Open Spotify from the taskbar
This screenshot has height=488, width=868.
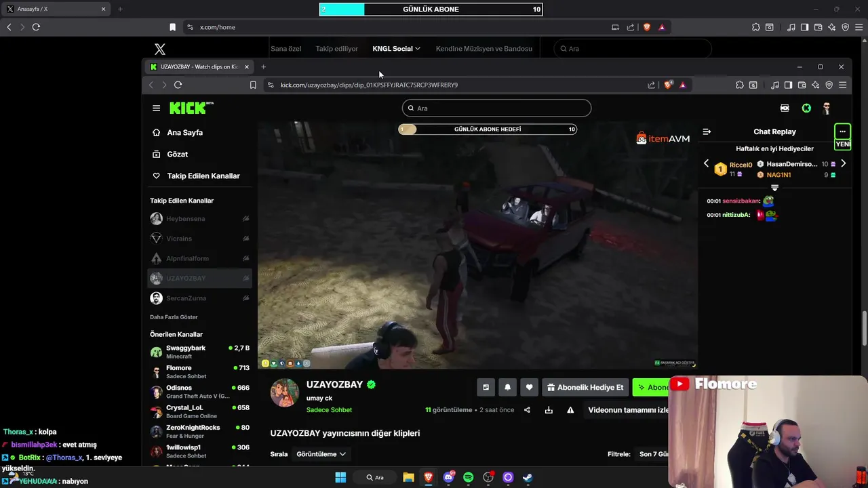(468, 477)
